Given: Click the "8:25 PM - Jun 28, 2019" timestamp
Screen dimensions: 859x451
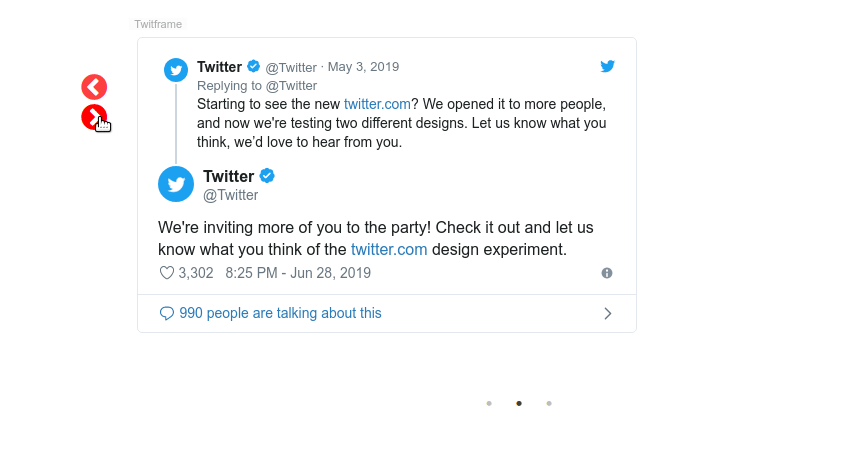Looking at the screenshot, I should click(298, 273).
